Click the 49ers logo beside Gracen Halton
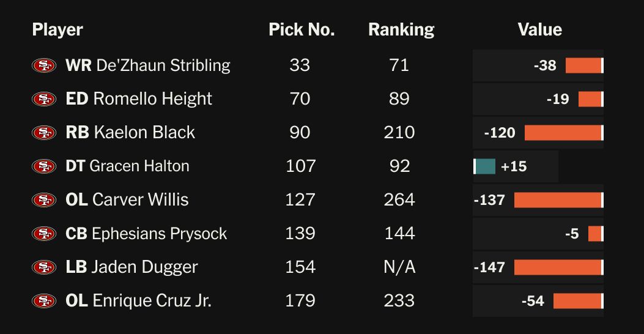 (x=44, y=166)
